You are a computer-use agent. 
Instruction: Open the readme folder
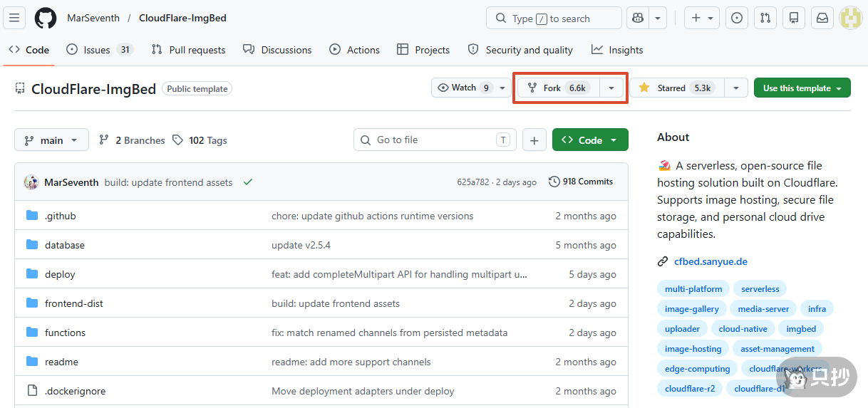click(61, 362)
